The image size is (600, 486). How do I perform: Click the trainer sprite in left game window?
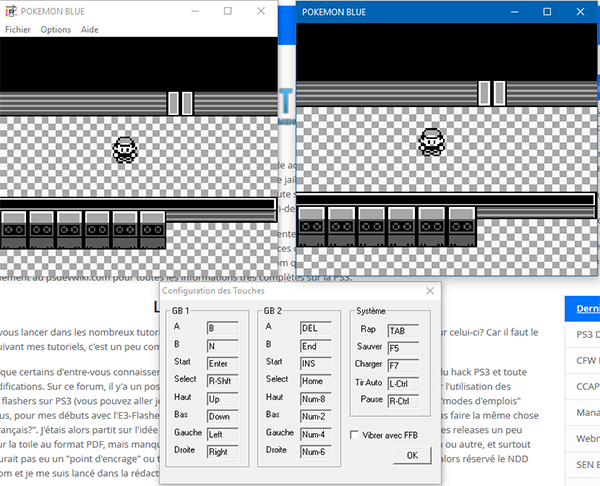125,150
